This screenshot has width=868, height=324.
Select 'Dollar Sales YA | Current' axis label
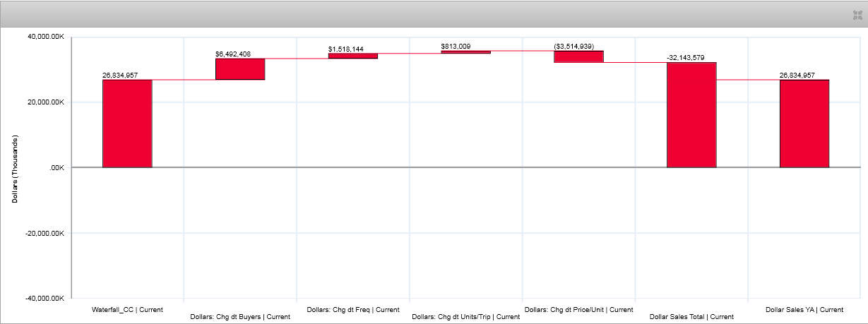[x=804, y=309]
